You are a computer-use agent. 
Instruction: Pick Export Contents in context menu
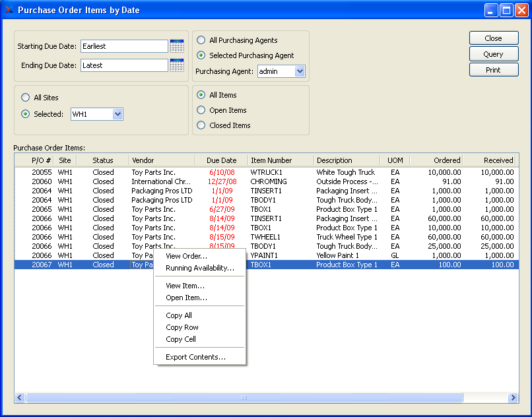[195, 357]
